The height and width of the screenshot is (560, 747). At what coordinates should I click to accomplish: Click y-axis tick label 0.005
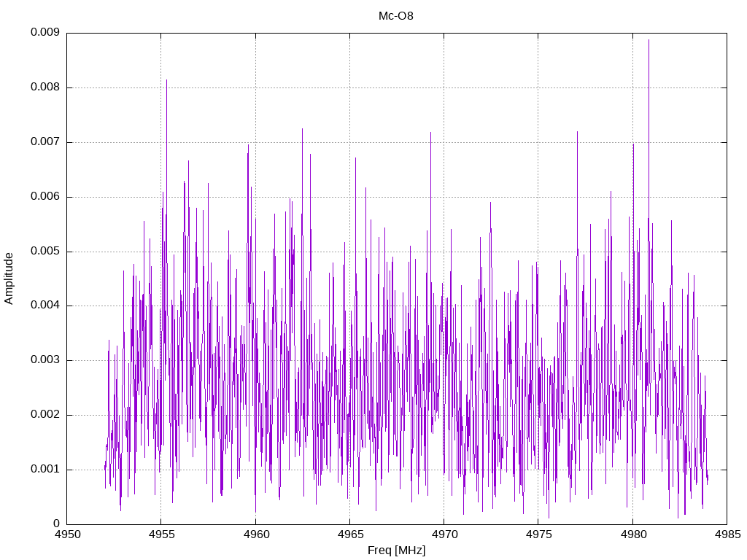45,251
